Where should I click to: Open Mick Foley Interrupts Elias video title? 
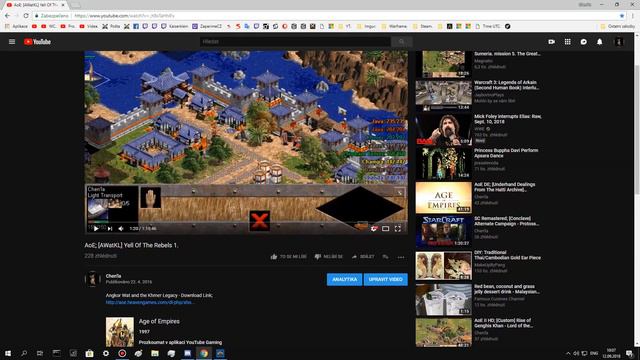tap(507, 119)
